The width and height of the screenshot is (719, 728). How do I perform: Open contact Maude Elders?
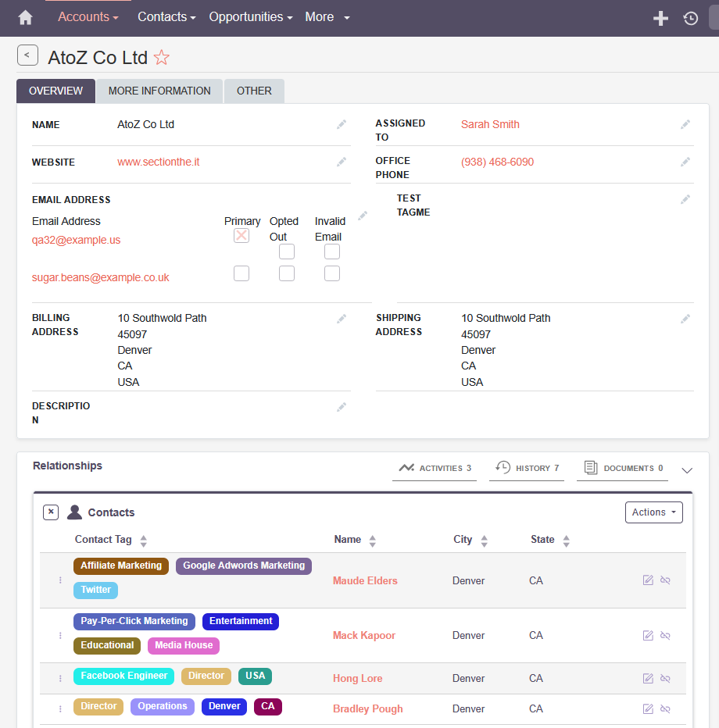pyautogui.click(x=365, y=581)
